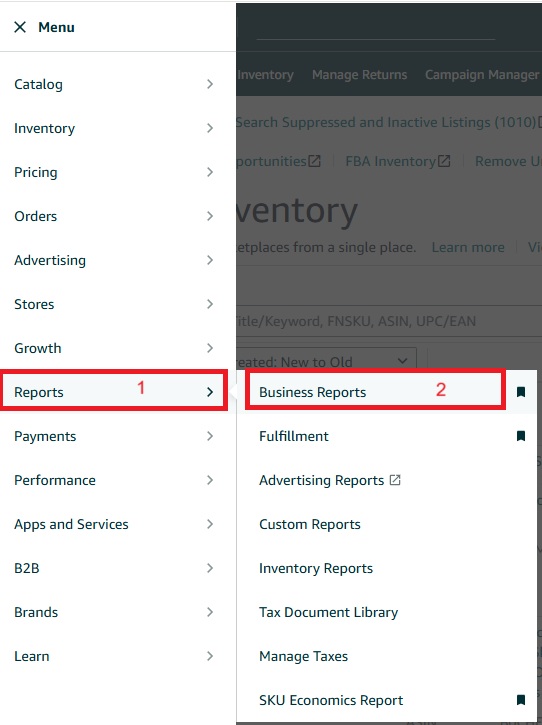Expand the Inventory submenu arrow
The image size is (542, 725).
210,128
